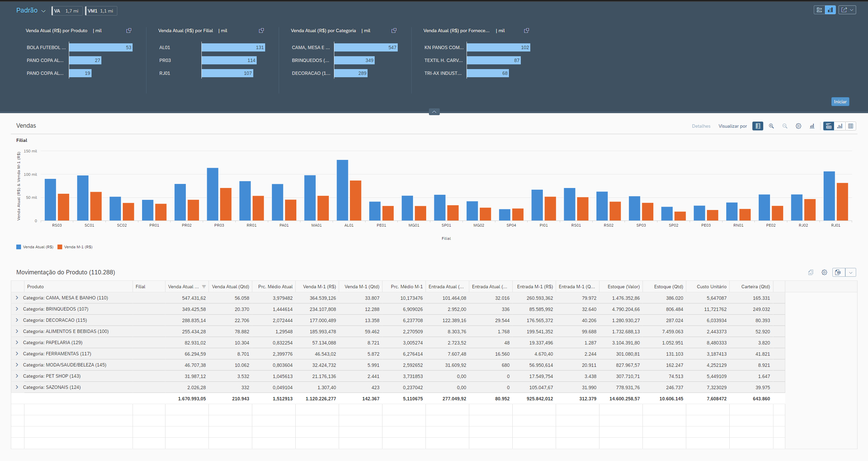Open the share menu in header

pyautogui.click(x=847, y=10)
